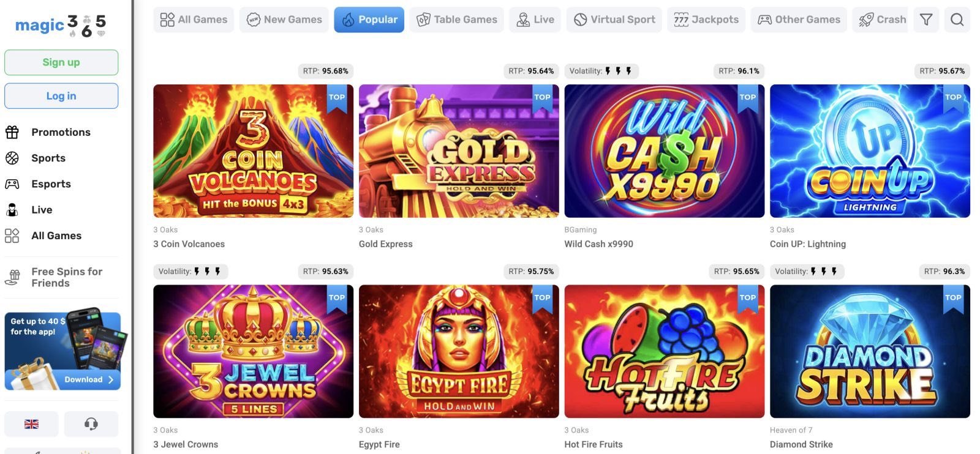Click the Promotions gift icon
The height and width of the screenshot is (454, 980).
pos(12,132)
